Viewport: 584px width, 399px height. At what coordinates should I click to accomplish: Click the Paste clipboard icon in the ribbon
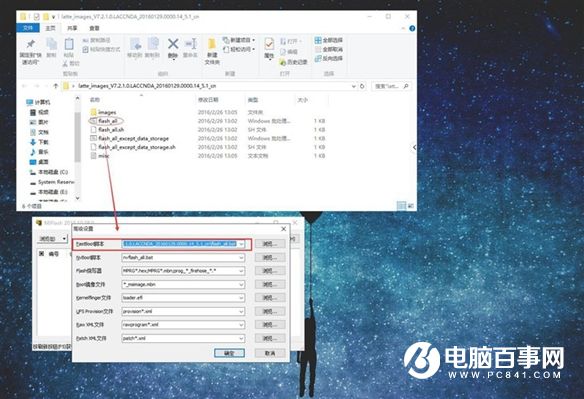[69, 44]
